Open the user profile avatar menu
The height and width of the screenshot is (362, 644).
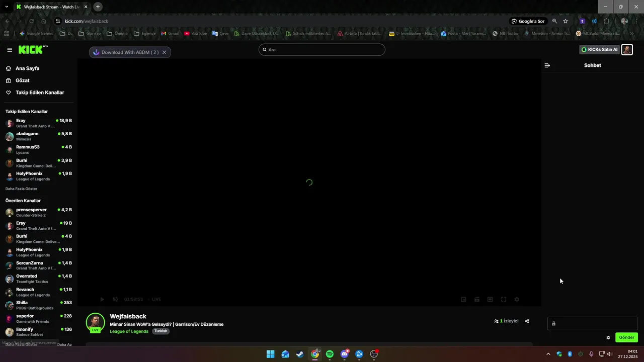click(627, 50)
